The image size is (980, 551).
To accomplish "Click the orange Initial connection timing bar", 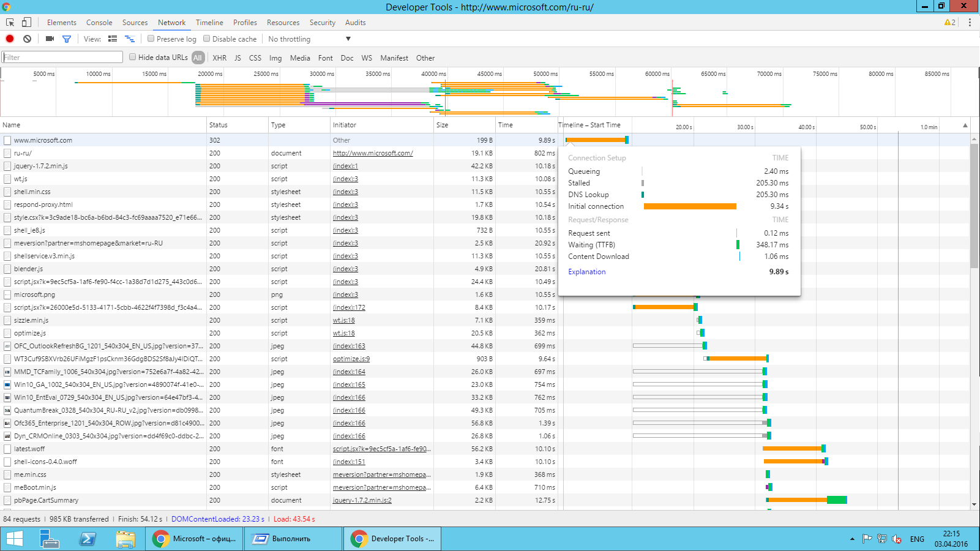I will (689, 206).
